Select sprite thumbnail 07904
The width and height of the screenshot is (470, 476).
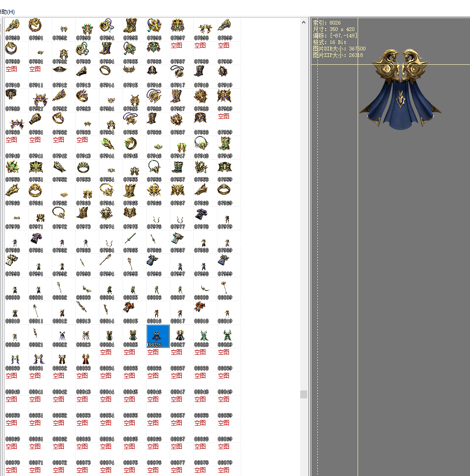pyautogui.click(x=111, y=53)
